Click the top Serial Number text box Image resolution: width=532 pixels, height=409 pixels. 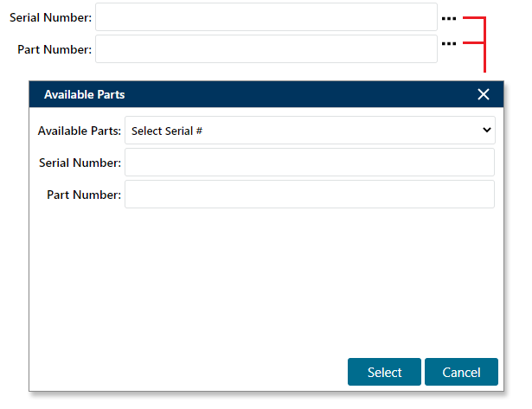point(266,17)
